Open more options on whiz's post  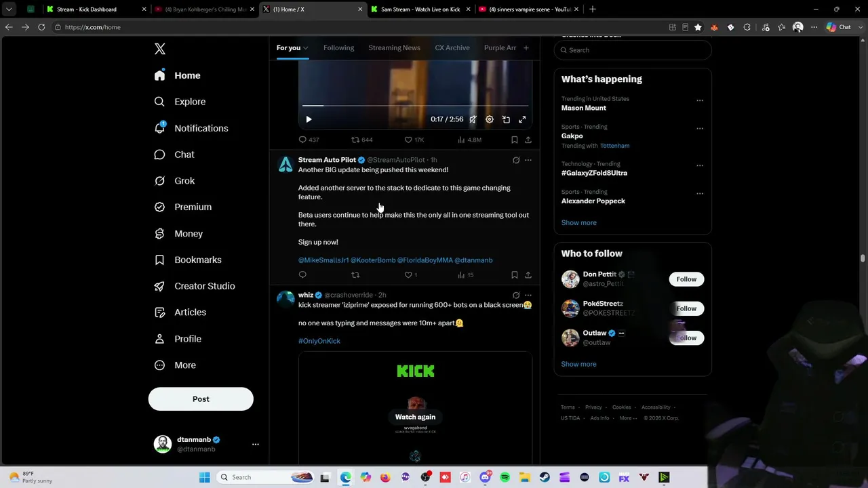coord(528,295)
